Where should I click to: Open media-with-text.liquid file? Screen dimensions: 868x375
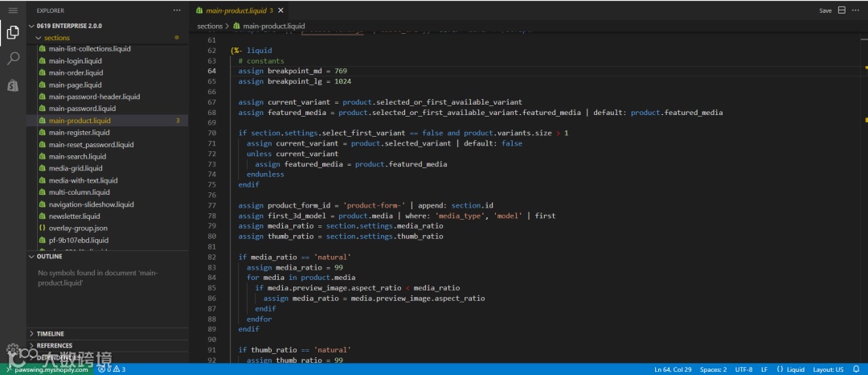[x=83, y=180]
